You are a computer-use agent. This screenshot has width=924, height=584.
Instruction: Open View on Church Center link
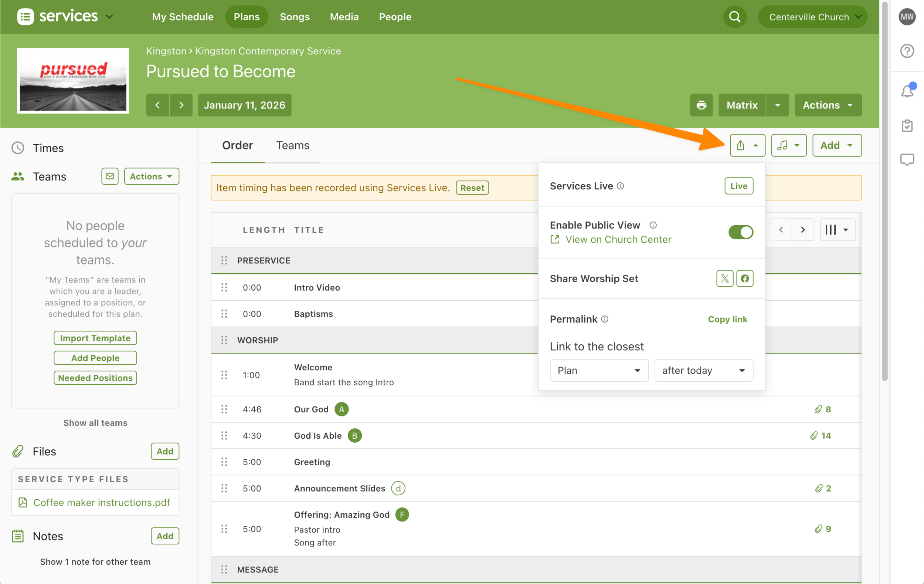click(x=610, y=239)
